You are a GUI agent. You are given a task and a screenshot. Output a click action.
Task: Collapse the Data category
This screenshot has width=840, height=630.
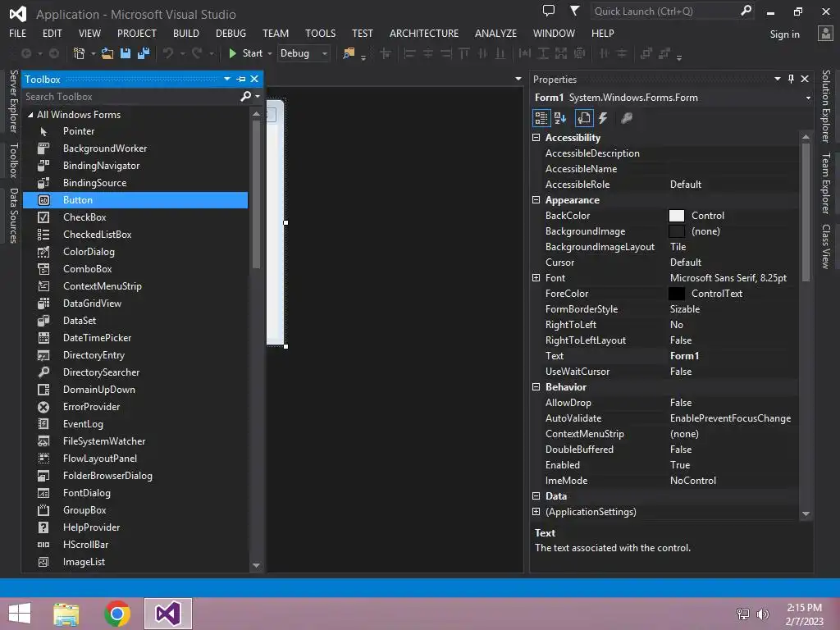tap(536, 496)
